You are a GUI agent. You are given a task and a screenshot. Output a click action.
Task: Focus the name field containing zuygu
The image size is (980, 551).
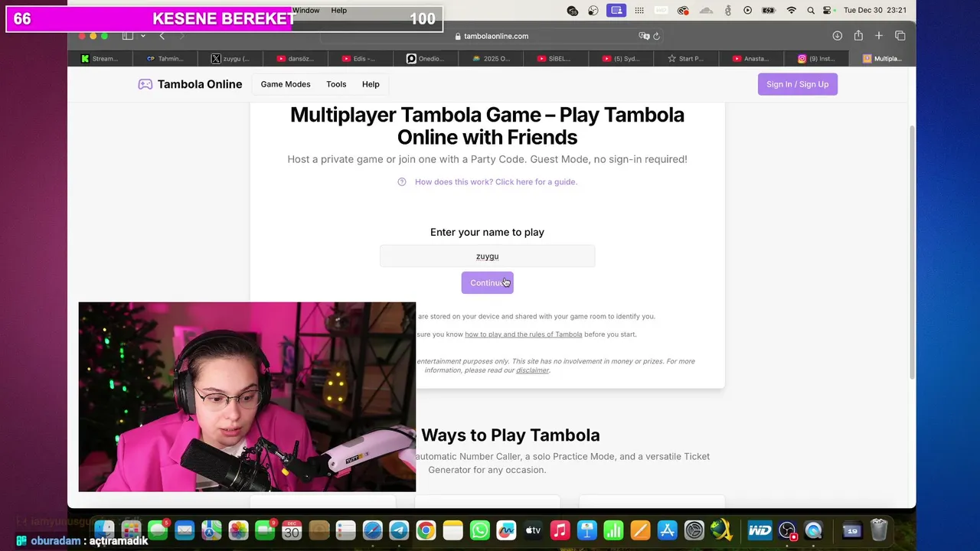(487, 256)
